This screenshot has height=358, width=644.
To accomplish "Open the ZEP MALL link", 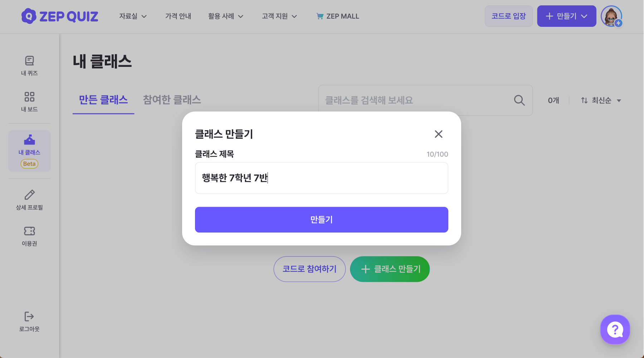I will click(338, 16).
